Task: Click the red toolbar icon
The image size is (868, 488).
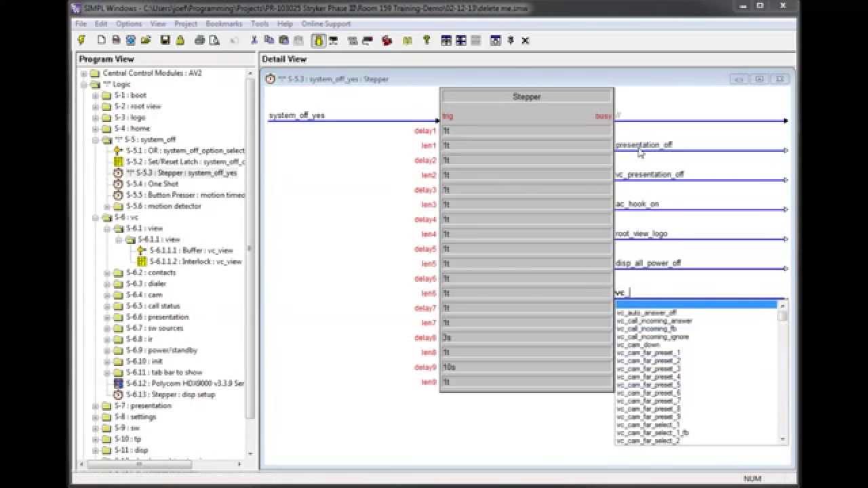Action: tap(387, 41)
